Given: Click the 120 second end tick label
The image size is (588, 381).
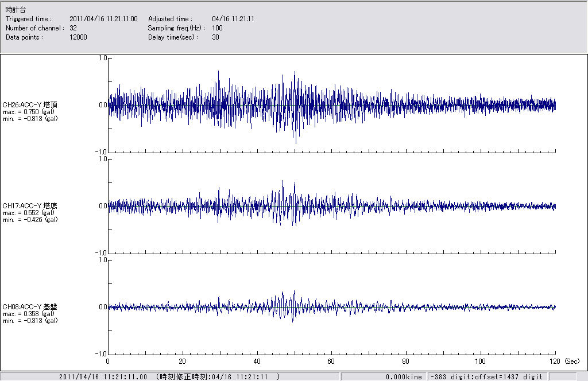Looking at the screenshot, I should click(555, 361).
